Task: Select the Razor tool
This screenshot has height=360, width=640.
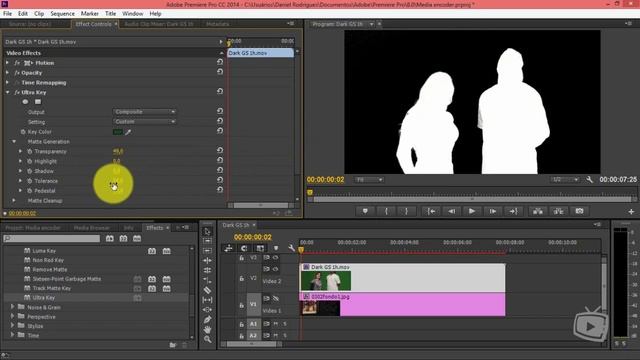Action: (x=207, y=290)
